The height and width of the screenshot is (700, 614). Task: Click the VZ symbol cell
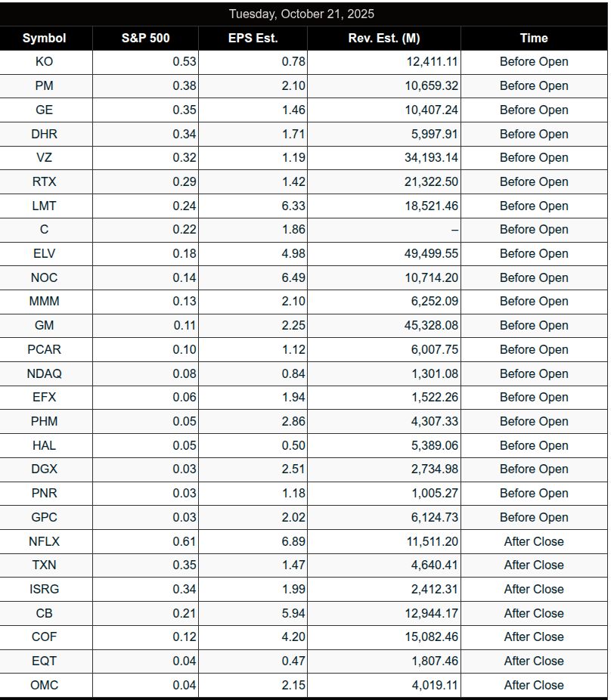pyautogui.click(x=45, y=158)
